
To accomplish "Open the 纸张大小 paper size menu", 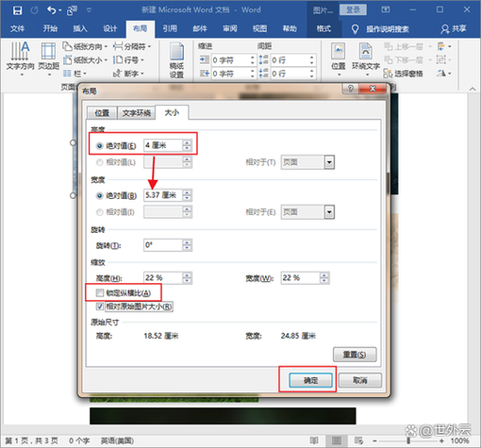I will (85, 60).
